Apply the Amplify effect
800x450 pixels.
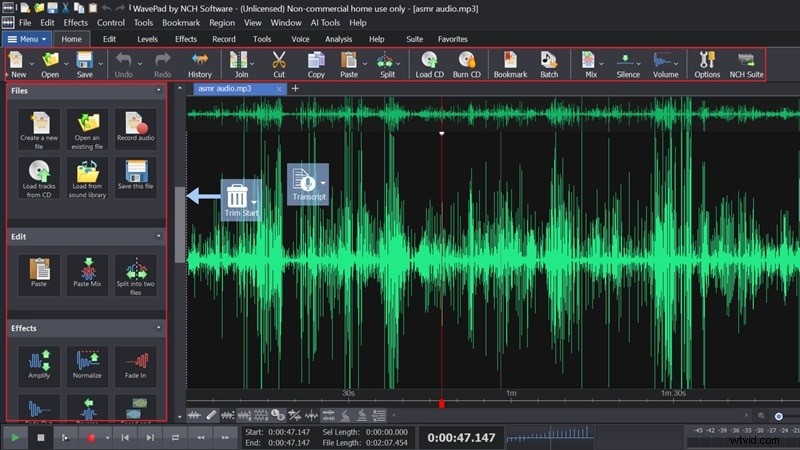(39, 367)
